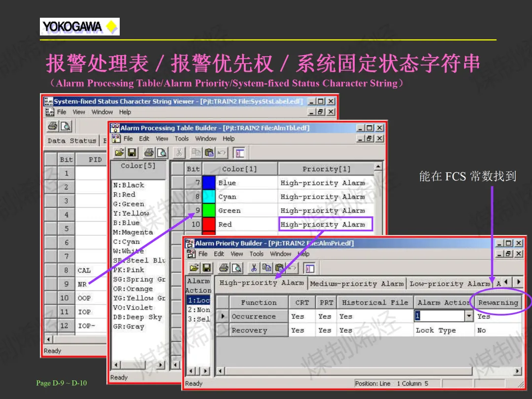
Task: Open Alarm Action dropdown in Occurrence row
Action: click(x=468, y=316)
